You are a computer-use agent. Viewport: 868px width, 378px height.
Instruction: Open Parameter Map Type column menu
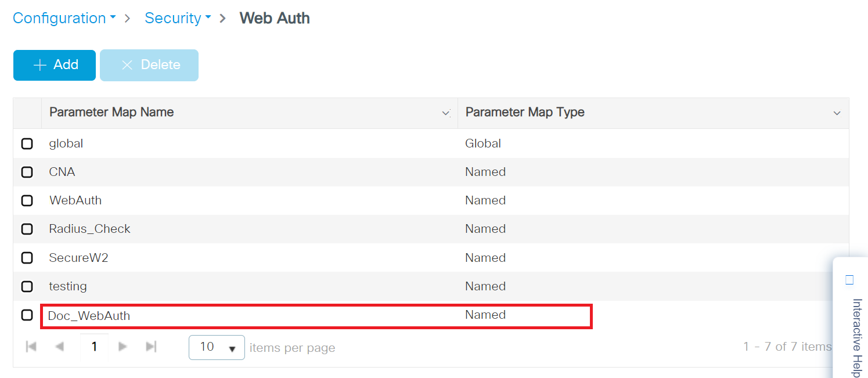(837, 113)
